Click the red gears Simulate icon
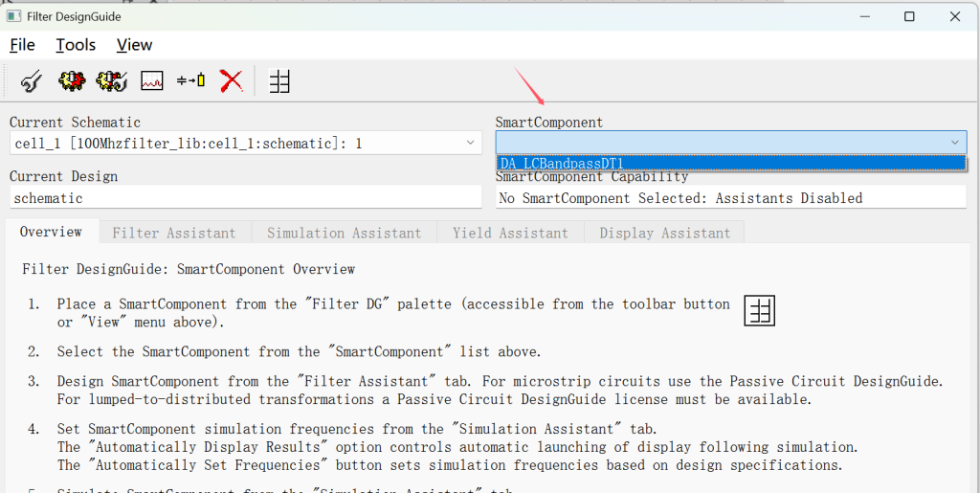 tap(72, 81)
